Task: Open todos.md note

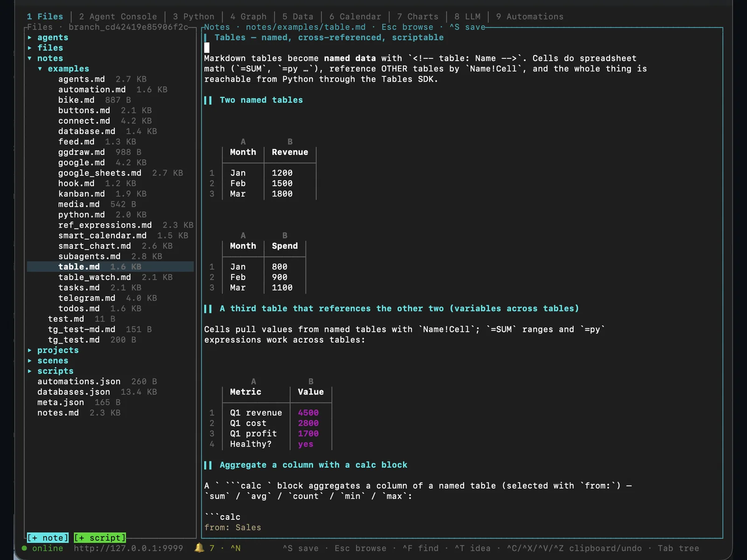Action: point(79,308)
